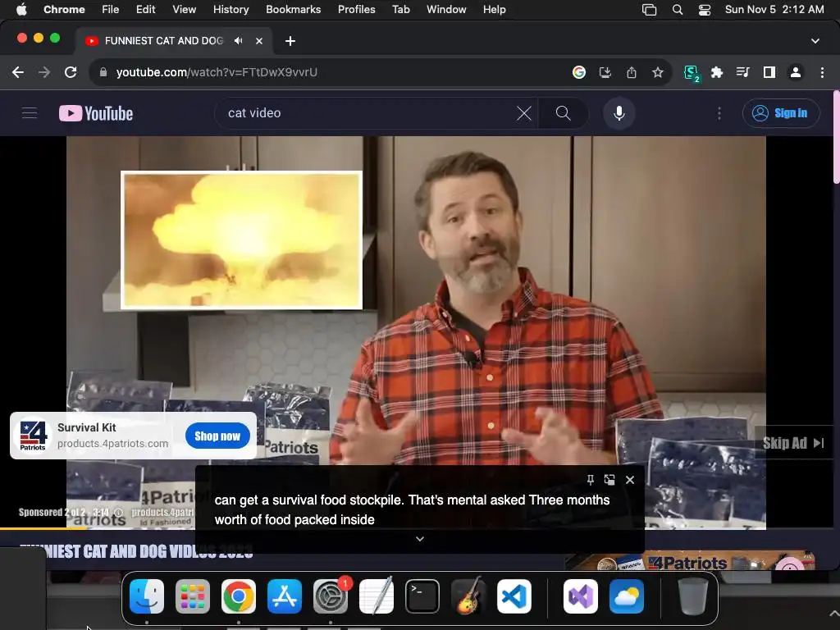Open System Settings from the Dock
Screen dimensions: 840x630
click(331, 596)
